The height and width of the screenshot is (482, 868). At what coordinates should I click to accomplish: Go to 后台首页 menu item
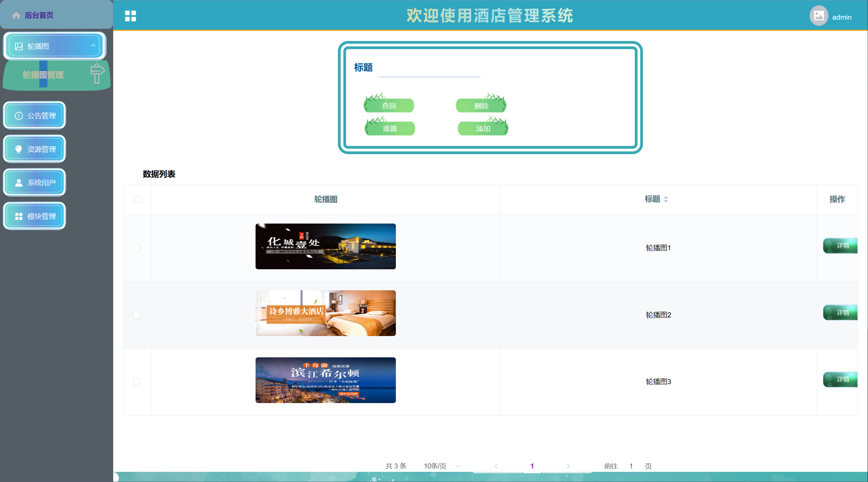point(39,15)
